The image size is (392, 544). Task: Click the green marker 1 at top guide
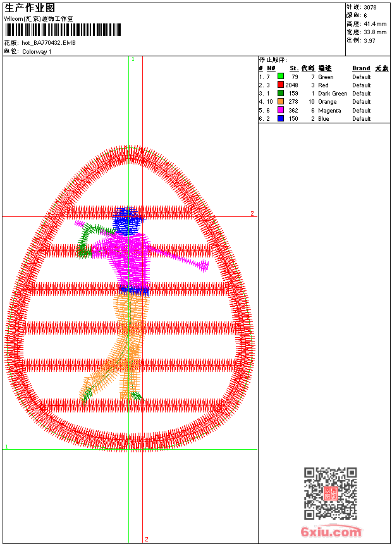(133, 59)
